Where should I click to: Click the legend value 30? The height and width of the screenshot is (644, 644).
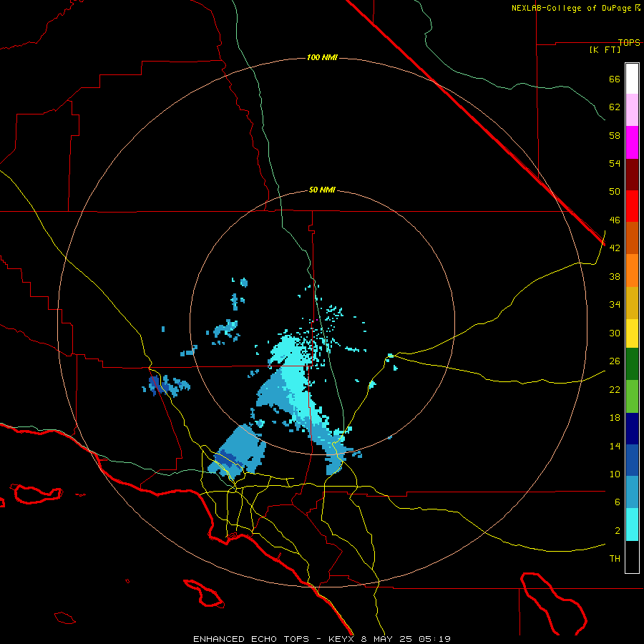click(615, 333)
